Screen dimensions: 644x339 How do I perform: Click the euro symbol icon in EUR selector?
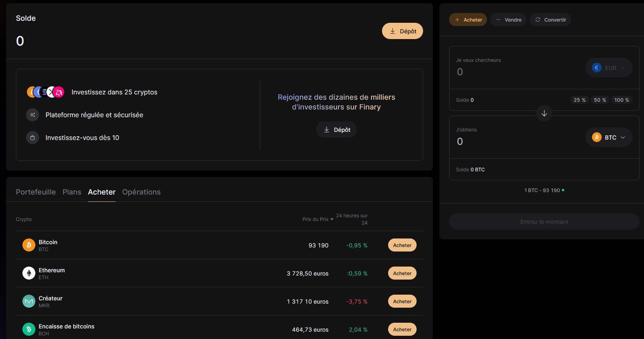pyautogui.click(x=597, y=68)
